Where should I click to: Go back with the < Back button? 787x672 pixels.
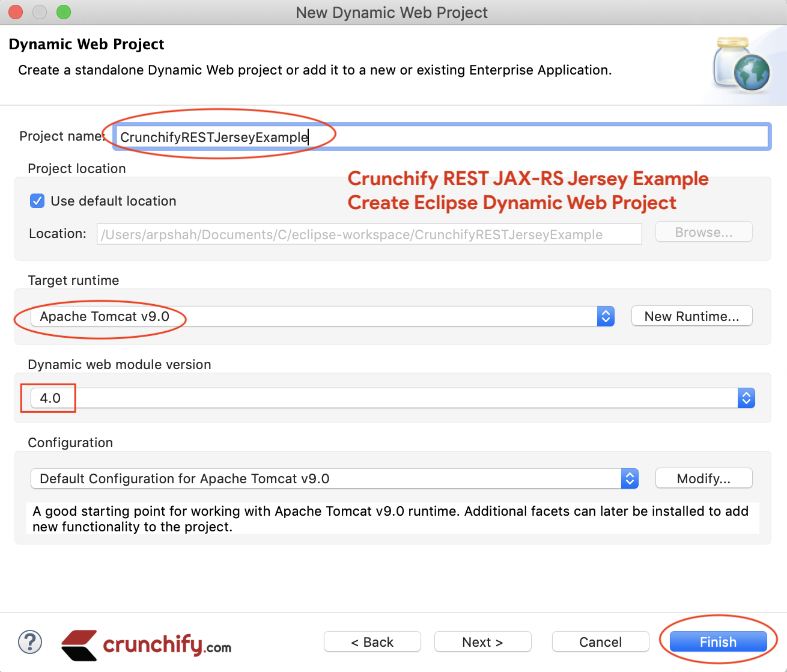coord(372,642)
